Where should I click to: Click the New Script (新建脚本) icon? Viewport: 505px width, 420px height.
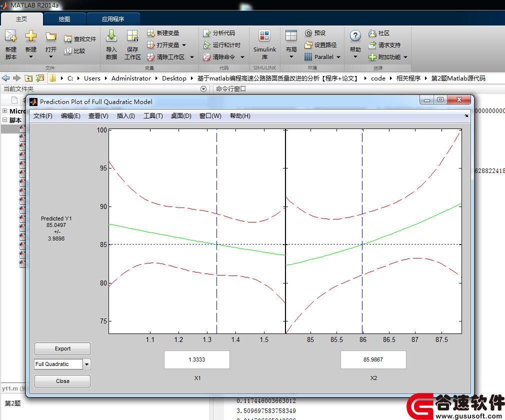pos(10,36)
